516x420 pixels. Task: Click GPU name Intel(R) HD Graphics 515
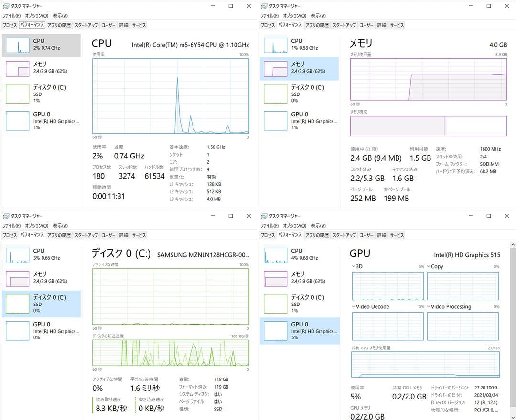pyautogui.click(x=467, y=255)
